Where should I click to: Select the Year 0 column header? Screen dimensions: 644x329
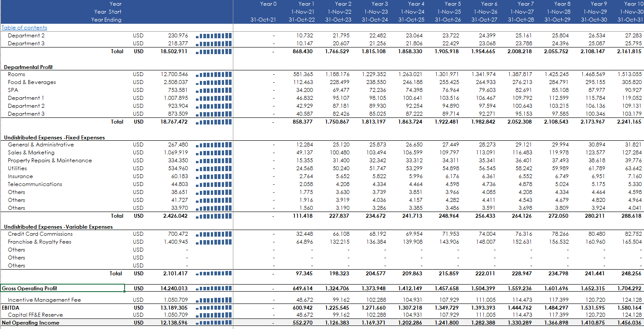[x=269, y=4]
